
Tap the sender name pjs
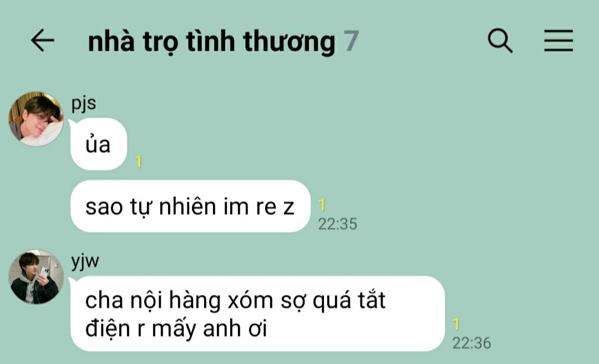pyautogui.click(x=84, y=104)
